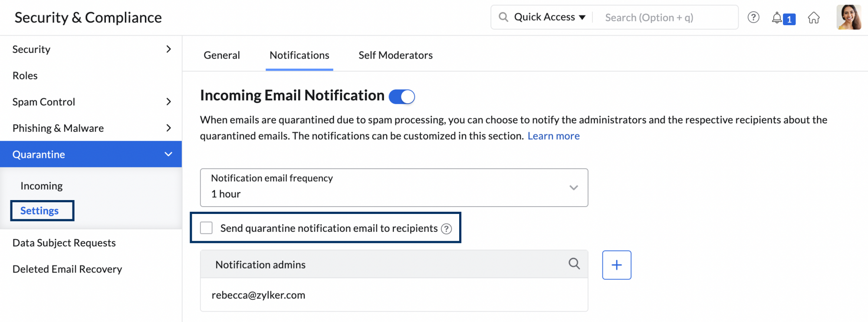
Task: Collapse the Quarantine section
Action: point(168,154)
